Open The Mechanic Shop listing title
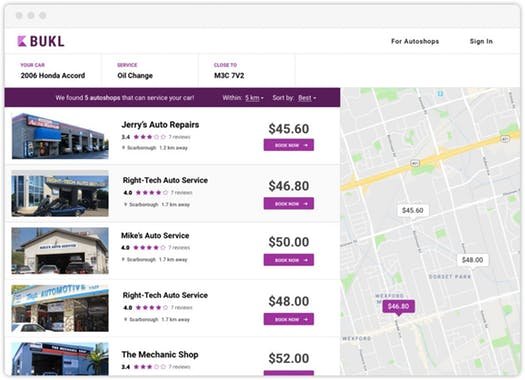The image size is (525, 380). pyautogui.click(x=160, y=354)
